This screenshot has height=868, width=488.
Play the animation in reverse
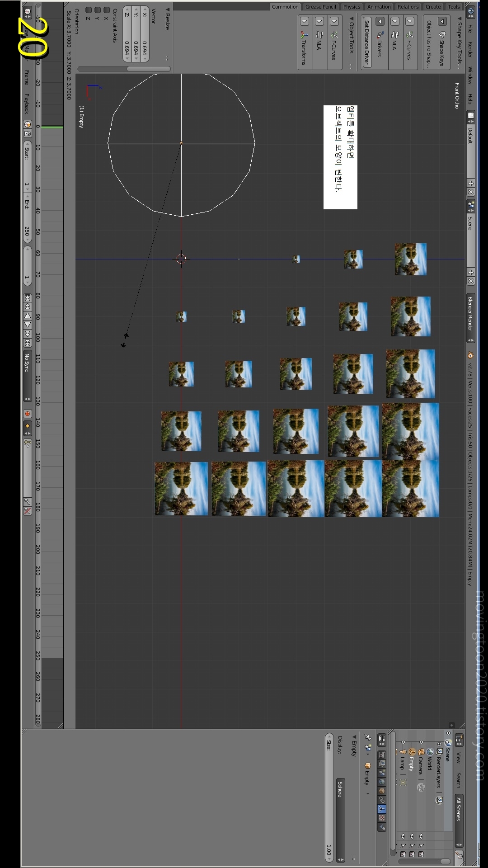(28, 316)
